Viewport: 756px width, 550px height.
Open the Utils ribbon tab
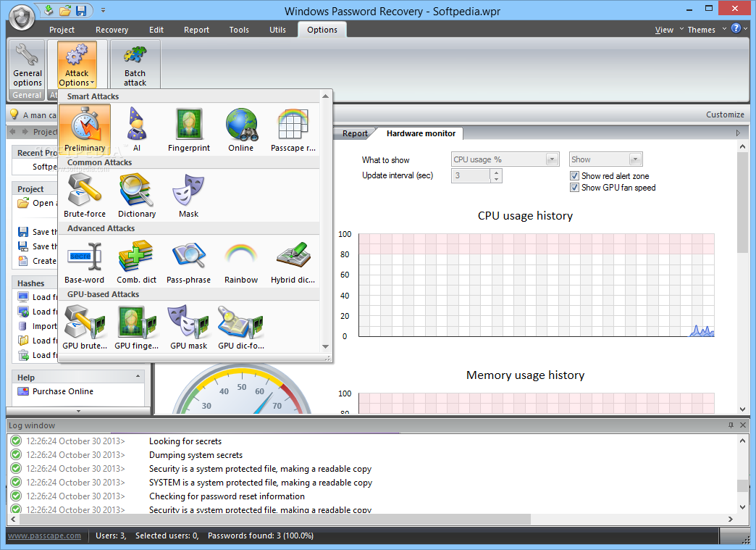pos(278,30)
